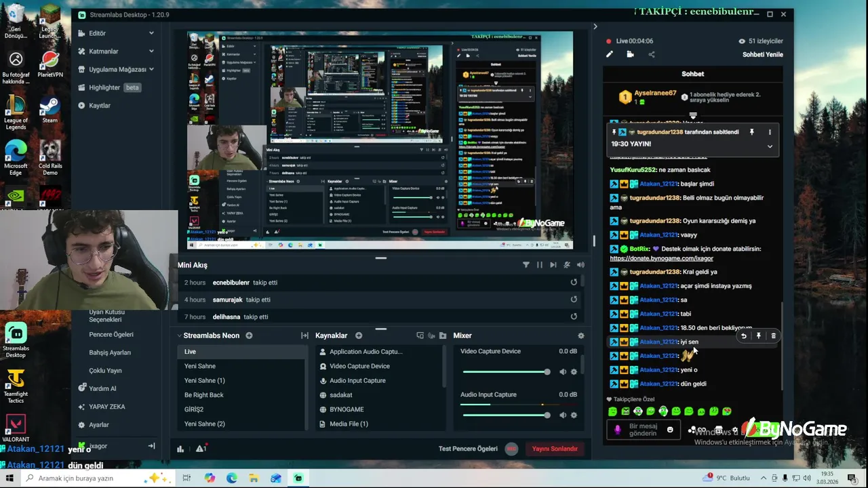Open Çoklu Yayın in the sidebar
The image size is (868, 488).
tap(105, 371)
